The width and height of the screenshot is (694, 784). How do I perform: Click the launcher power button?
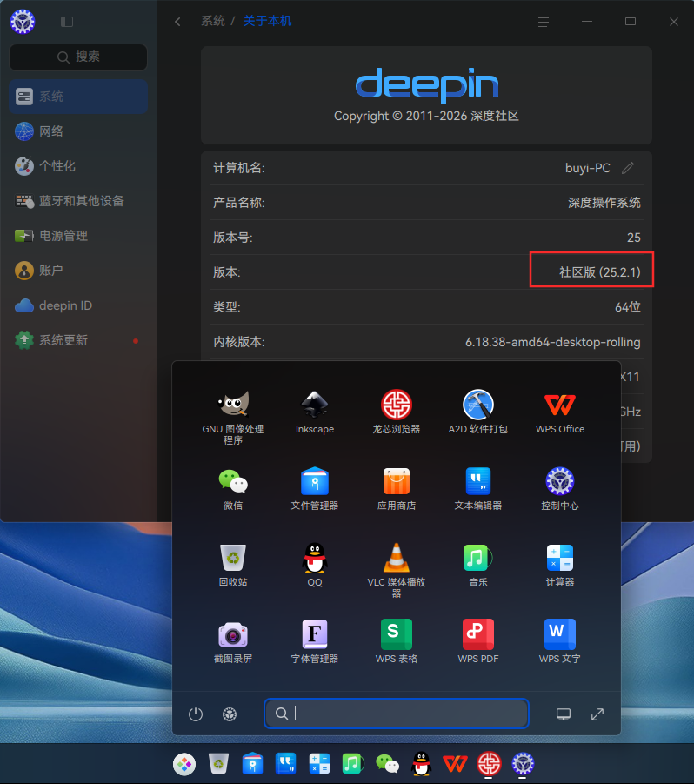tap(196, 714)
